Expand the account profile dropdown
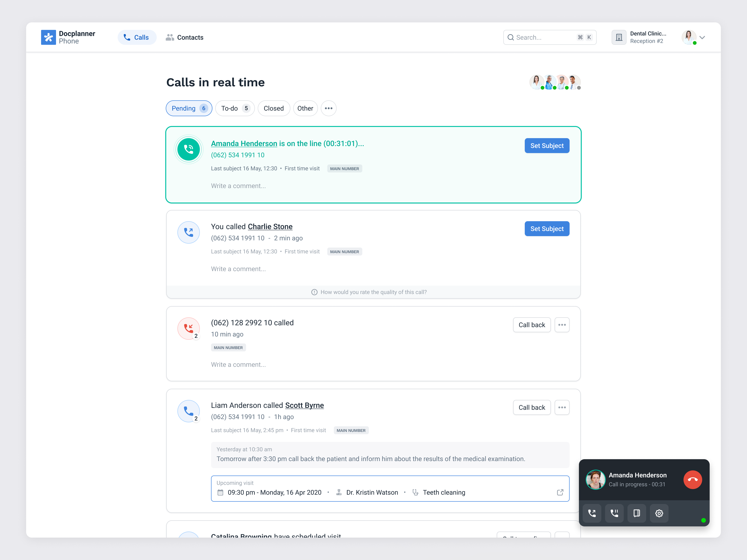Screen dimensions: 747x560 (703, 37)
